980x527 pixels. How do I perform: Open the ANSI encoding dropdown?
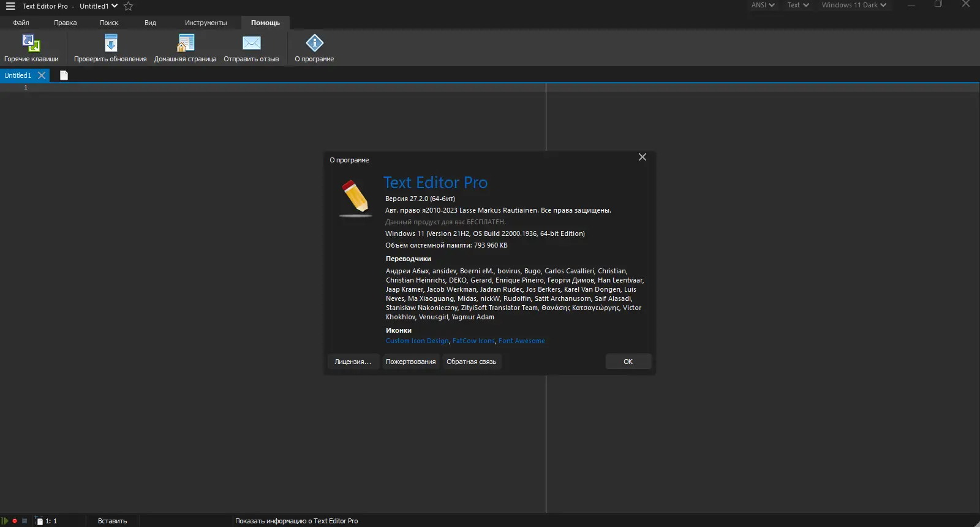pyautogui.click(x=763, y=5)
